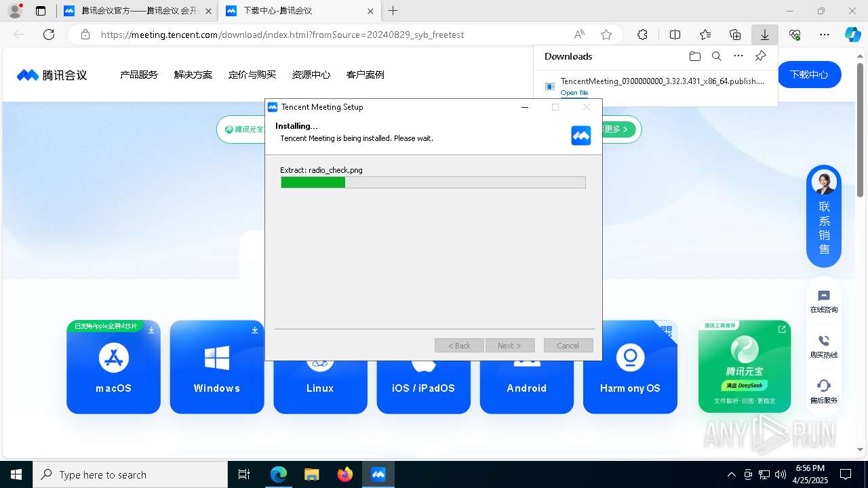Open the Windows Start menu
The width and height of the screenshot is (868, 488).
click(16, 474)
